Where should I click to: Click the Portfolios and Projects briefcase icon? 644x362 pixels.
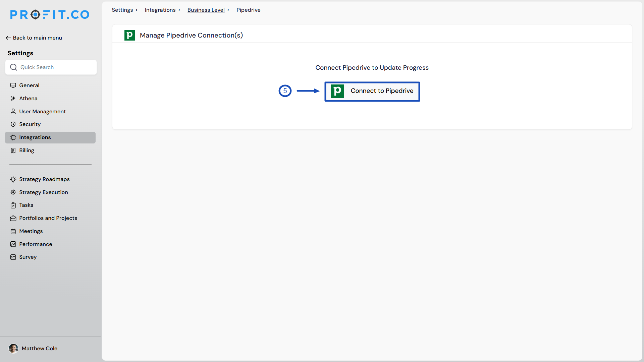pyautogui.click(x=13, y=218)
